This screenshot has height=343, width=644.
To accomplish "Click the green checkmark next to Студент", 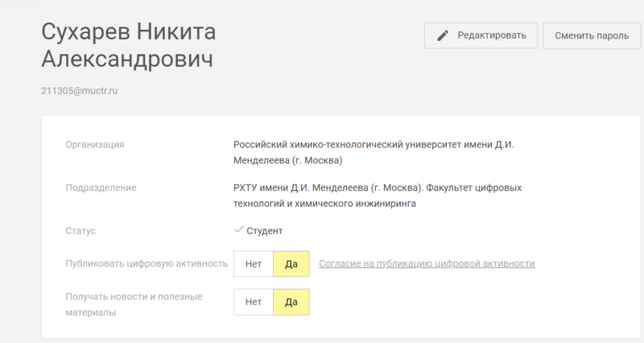I will (238, 230).
